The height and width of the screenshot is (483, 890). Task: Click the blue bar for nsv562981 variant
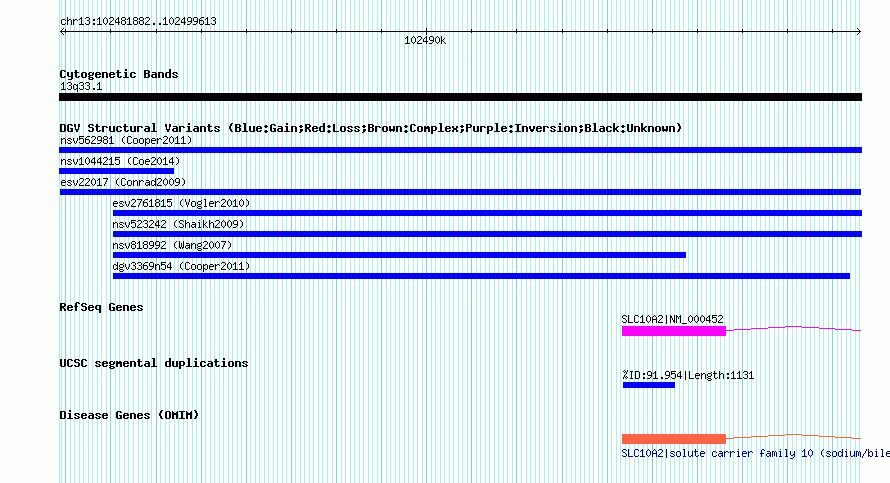pyautogui.click(x=460, y=150)
